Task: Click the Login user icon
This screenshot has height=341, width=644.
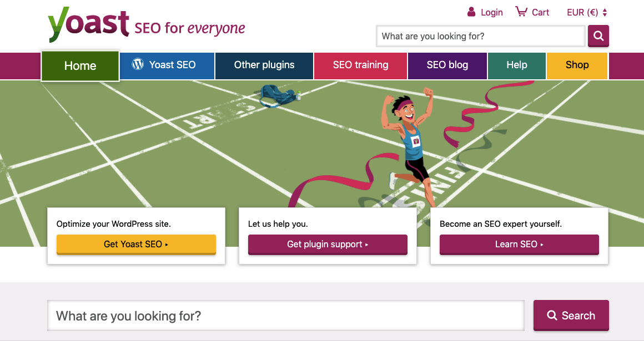Action: click(471, 12)
